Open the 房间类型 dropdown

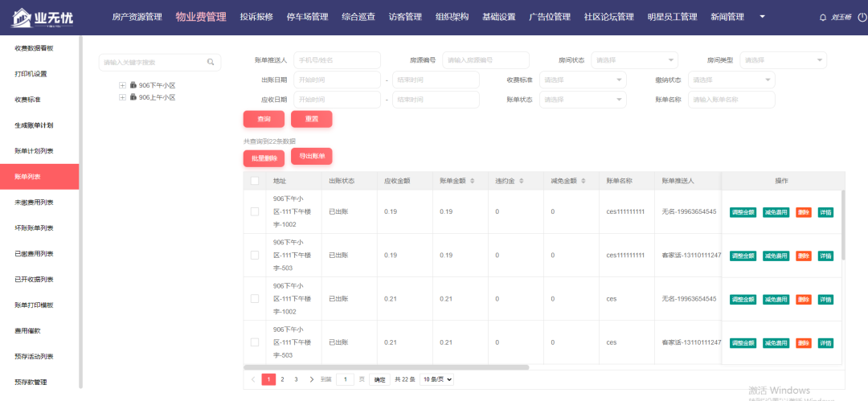(x=784, y=59)
